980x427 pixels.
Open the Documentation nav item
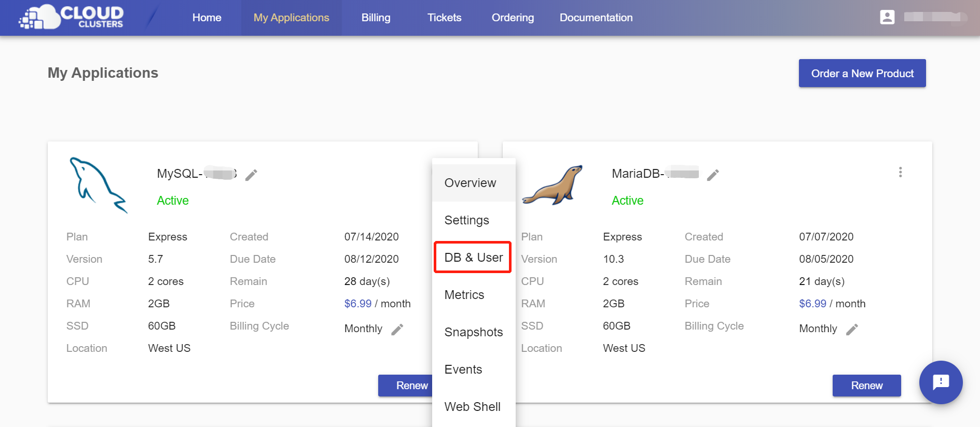[596, 18]
